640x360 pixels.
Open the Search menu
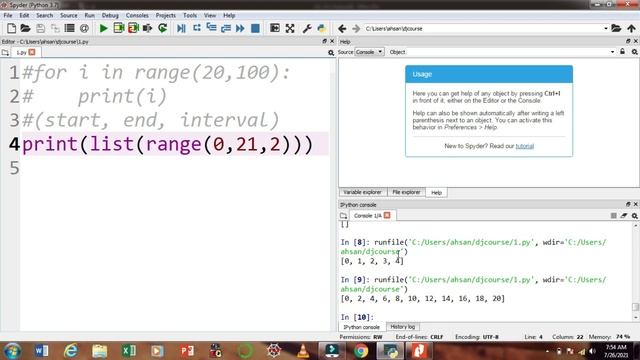click(x=44, y=15)
